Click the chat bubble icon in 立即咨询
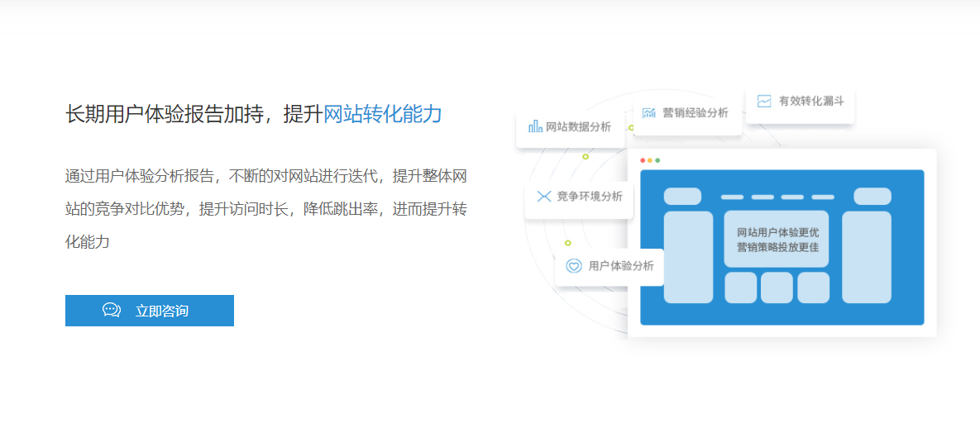The width and height of the screenshot is (980, 423). 112,310
